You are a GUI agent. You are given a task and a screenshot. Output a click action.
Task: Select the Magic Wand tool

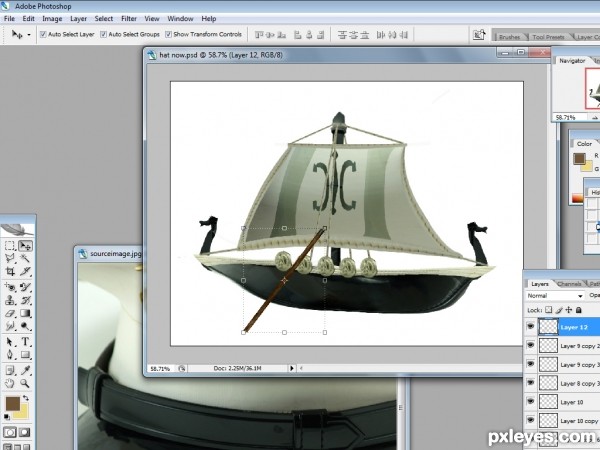[25, 258]
